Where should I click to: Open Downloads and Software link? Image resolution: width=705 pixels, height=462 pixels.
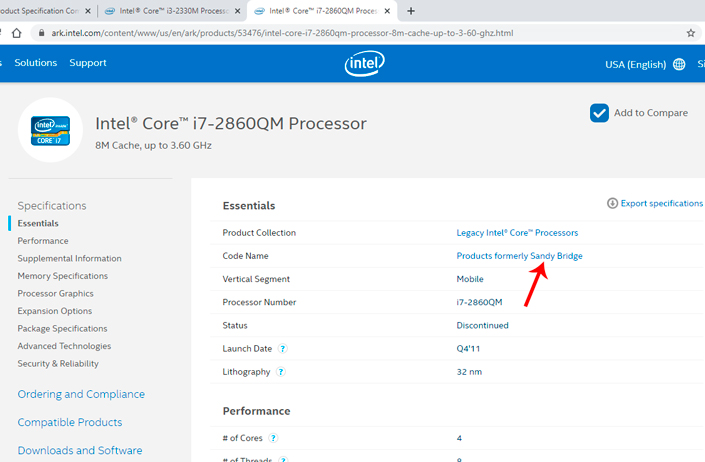click(x=80, y=450)
